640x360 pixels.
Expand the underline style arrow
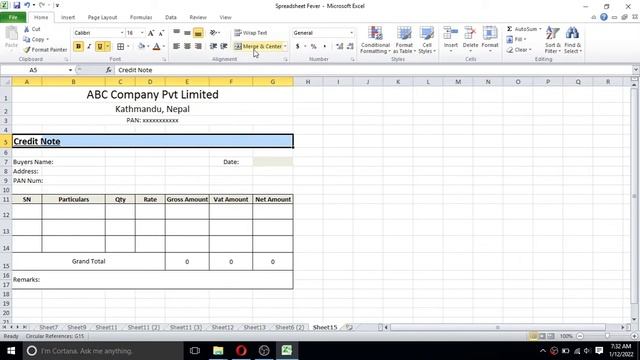(108, 47)
